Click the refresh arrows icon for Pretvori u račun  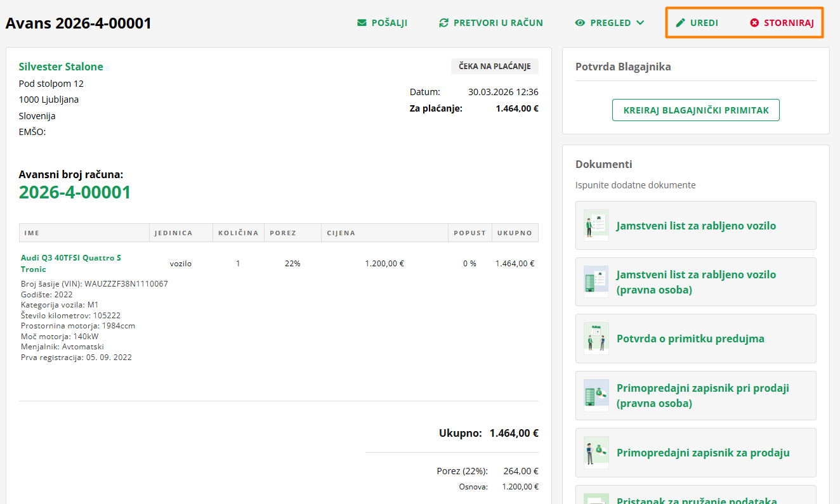tap(443, 23)
